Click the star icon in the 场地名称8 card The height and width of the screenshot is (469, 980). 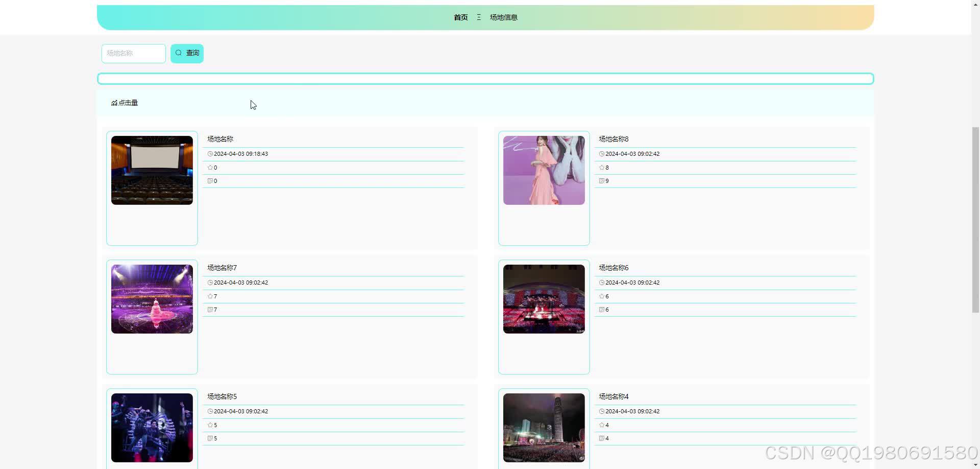pos(602,168)
